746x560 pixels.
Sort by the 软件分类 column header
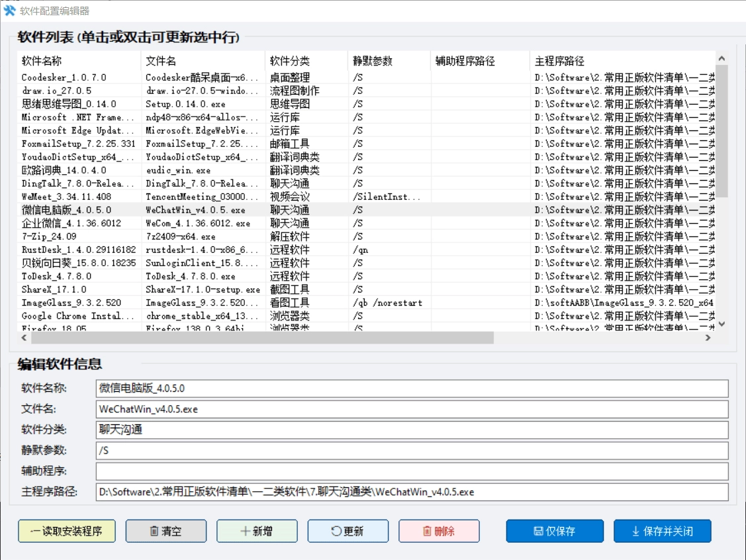point(306,61)
